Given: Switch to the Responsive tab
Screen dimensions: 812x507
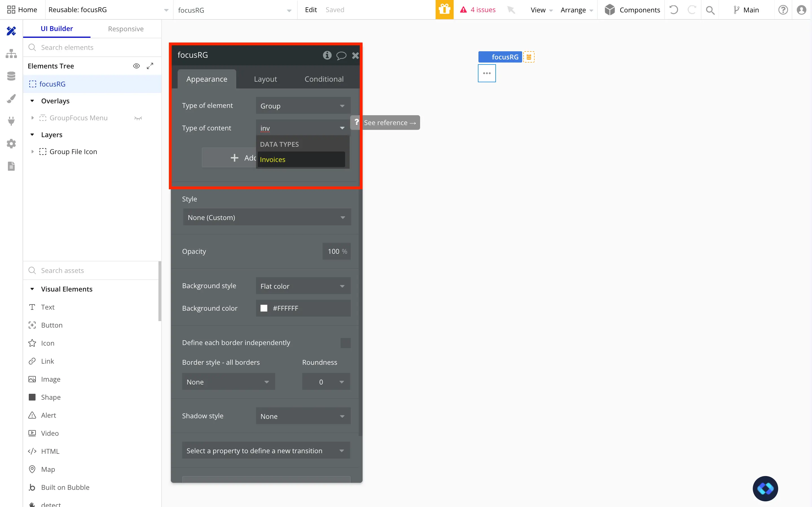Looking at the screenshot, I should [x=125, y=29].
